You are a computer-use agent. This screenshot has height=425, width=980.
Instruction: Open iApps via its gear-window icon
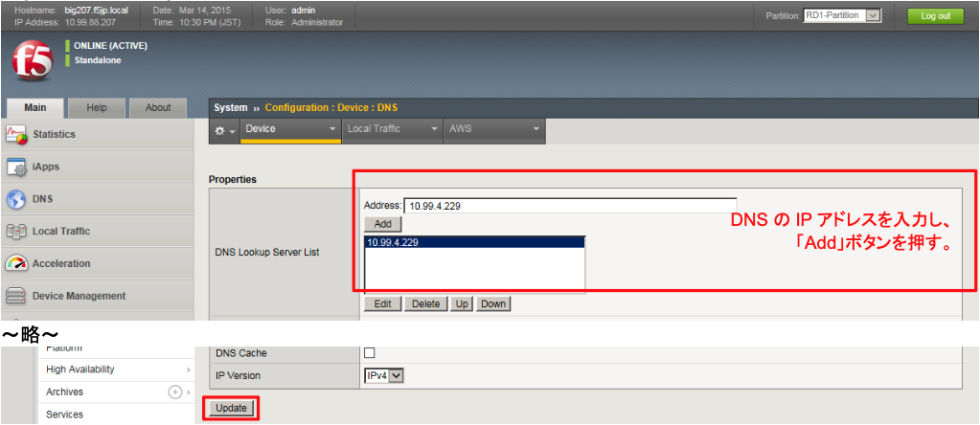click(x=16, y=168)
